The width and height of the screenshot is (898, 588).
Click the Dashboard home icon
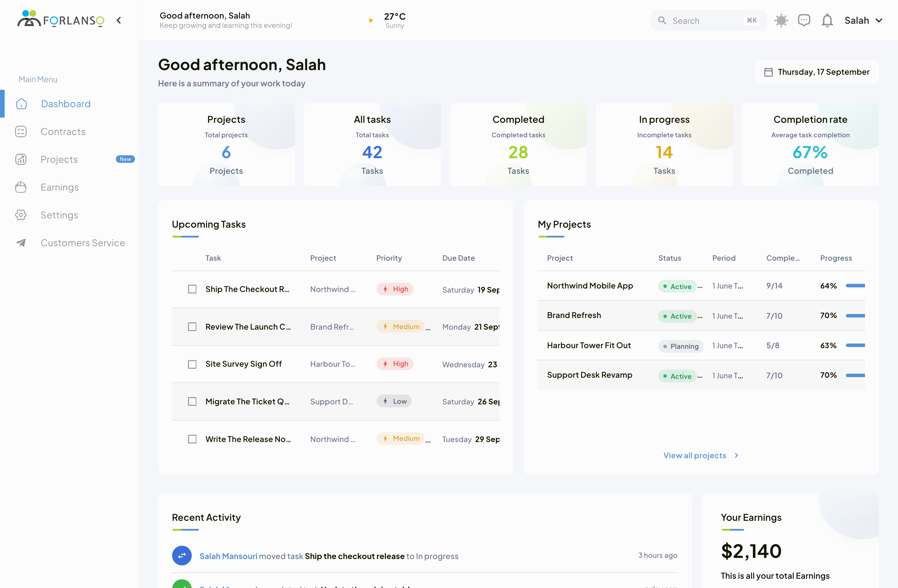(21, 104)
